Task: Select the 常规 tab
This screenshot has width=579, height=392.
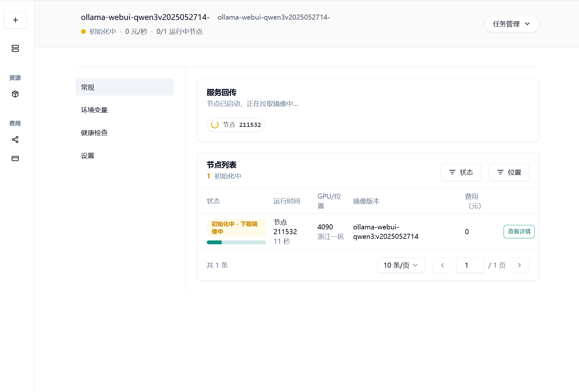Action: pos(124,87)
